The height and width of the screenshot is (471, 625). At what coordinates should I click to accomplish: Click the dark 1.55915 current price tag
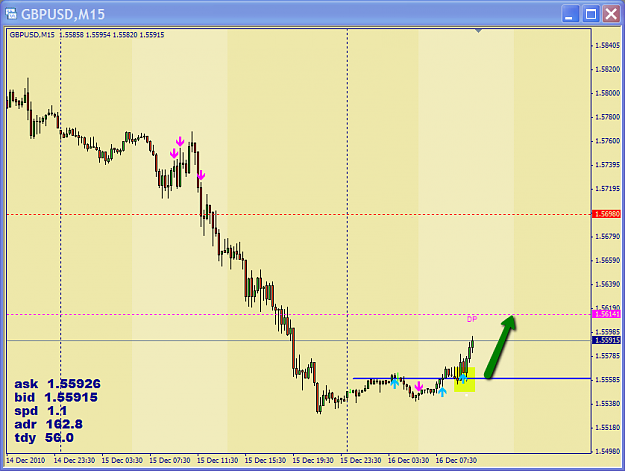[607, 340]
